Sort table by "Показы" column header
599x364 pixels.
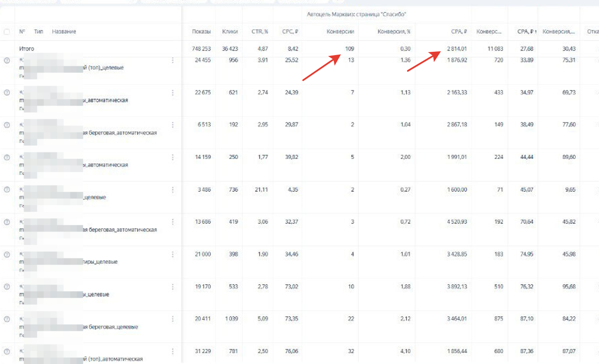[201, 31]
